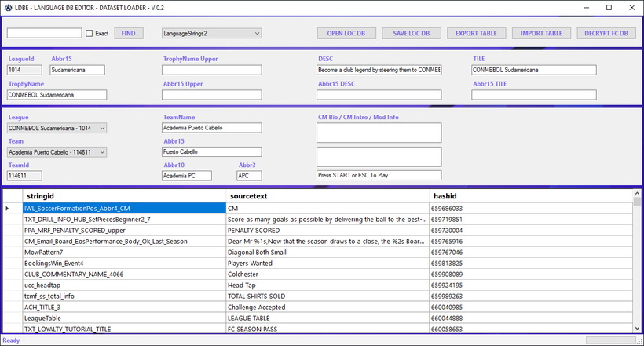The height and width of the screenshot is (346, 644).
Task: Click DECRYPT FC DB button
Action: click(606, 34)
